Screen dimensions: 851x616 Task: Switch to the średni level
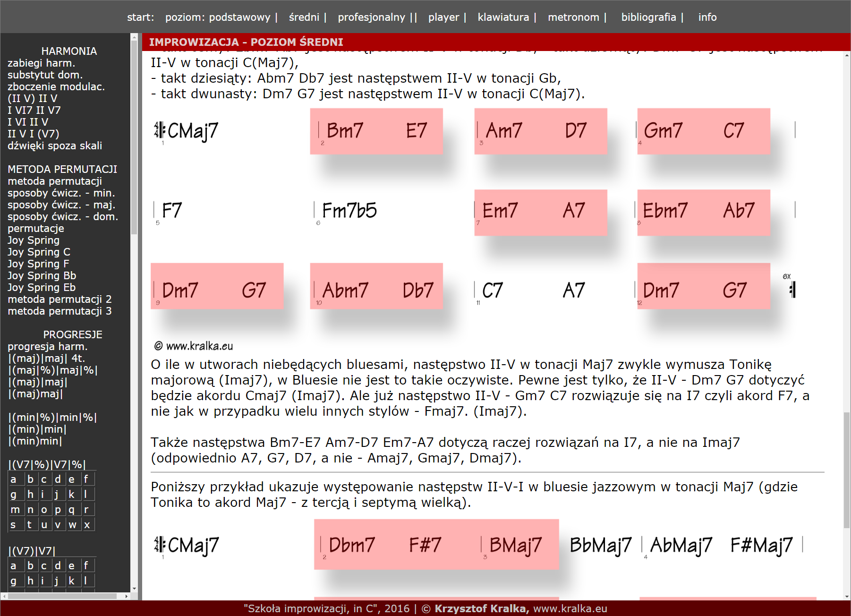tap(304, 17)
